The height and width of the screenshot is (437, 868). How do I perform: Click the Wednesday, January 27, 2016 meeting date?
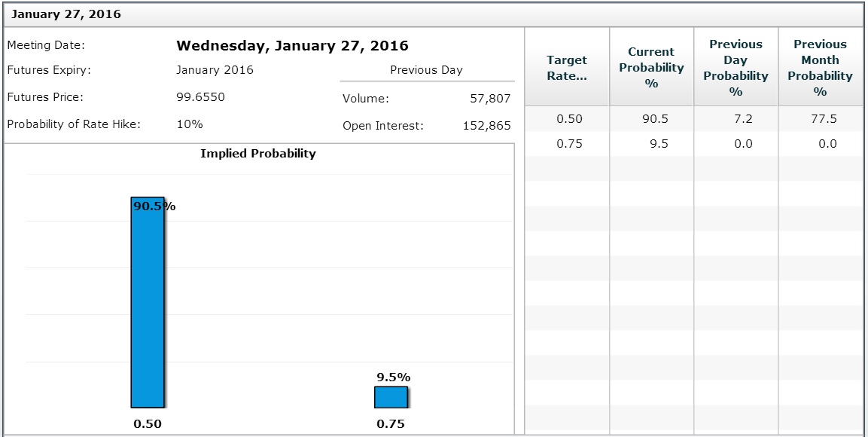[292, 46]
